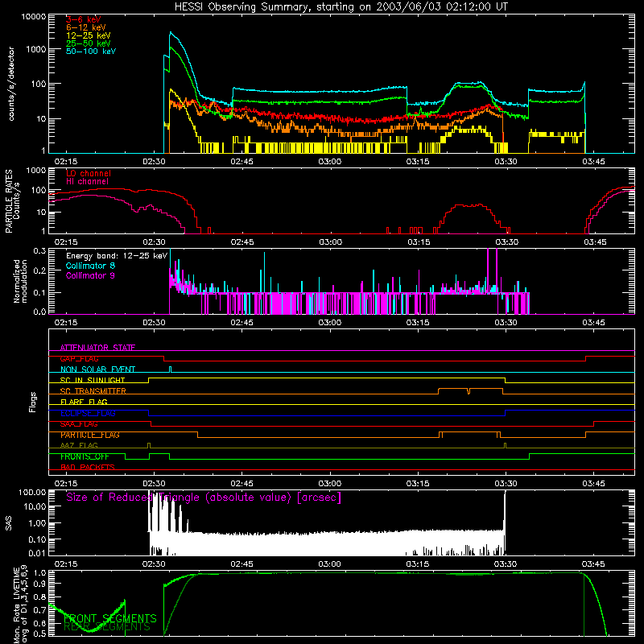Image resolution: width=644 pixels, height=644 pixels.
Task: Select the 25-50 keV legend label
Action: point(89,43)
